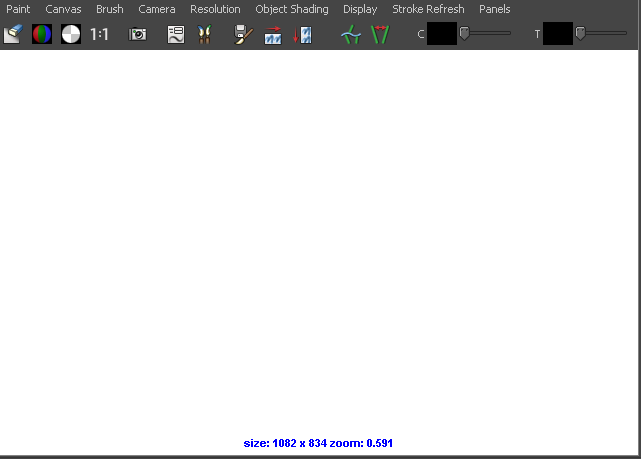Open the template brush settings editor
Image resolution: width=641 pixels, height=459 pixels.
176,34
